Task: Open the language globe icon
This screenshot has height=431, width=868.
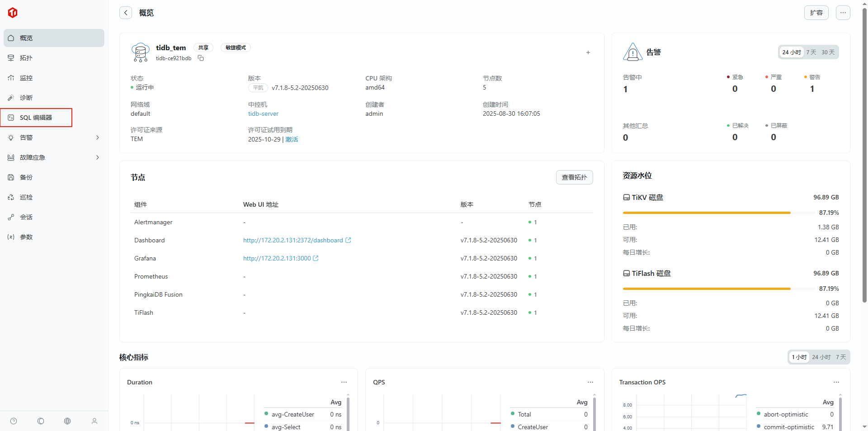Action: click(67, 421)
